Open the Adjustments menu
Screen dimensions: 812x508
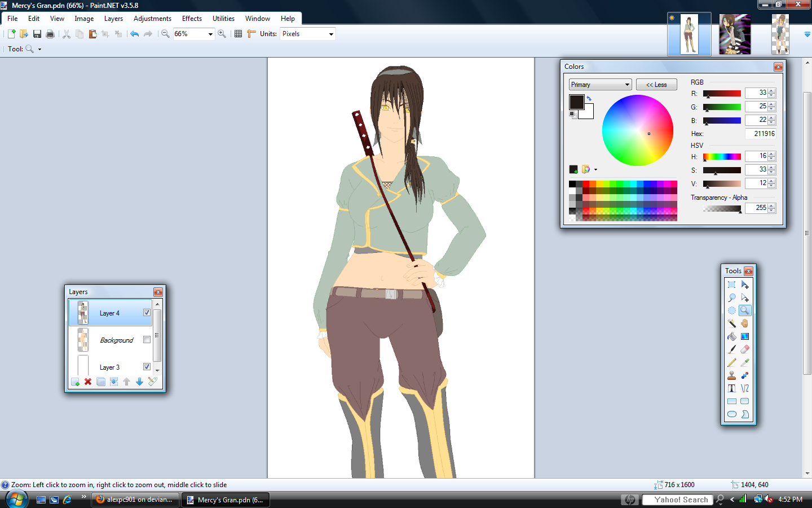click(x=152, y=19)
